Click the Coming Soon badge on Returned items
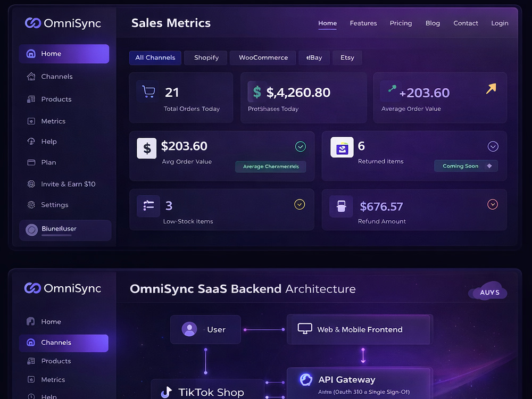This screenshot has width=532, height=399. (466, 166)
